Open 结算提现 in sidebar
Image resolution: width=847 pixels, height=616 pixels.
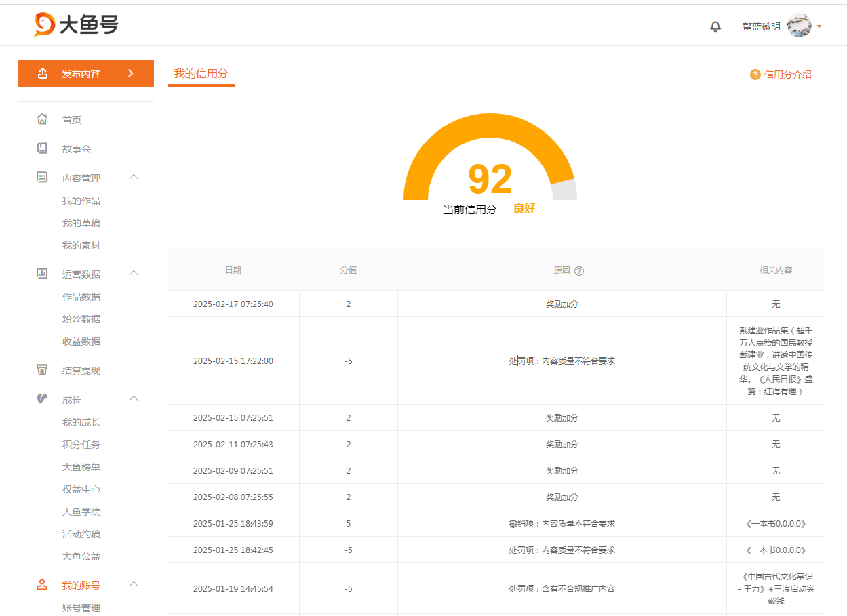81,371
